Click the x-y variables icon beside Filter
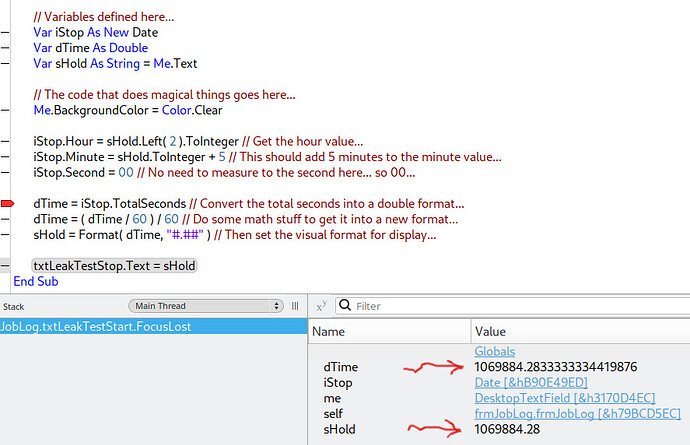Image resolution: width=690 pixels, height=445 pixels. pyautogui.click(x=321, y=306)
